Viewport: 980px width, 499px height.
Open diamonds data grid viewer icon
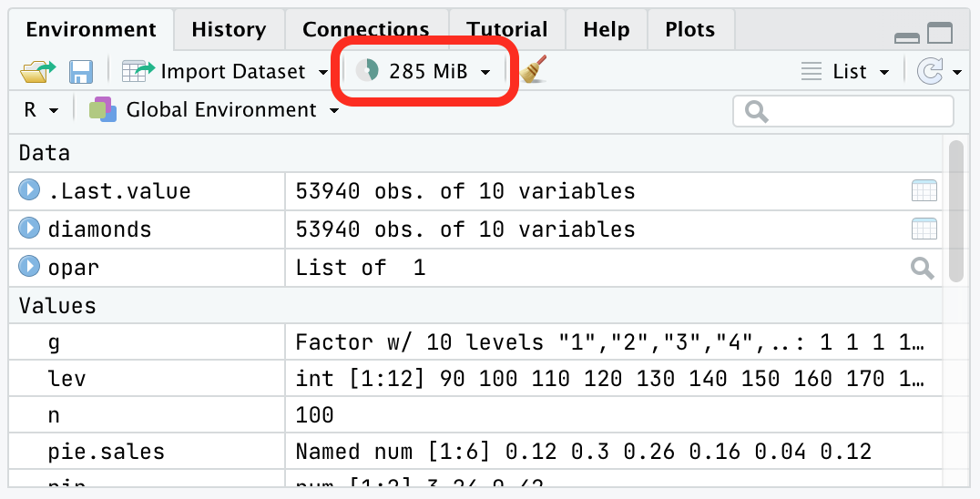point(924,229)
